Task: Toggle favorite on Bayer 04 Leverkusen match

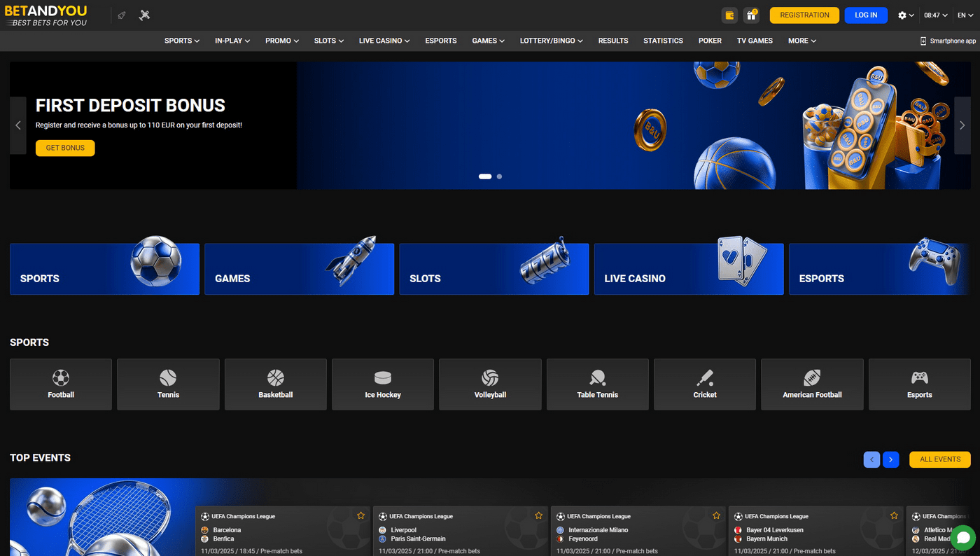Action: 894,515
